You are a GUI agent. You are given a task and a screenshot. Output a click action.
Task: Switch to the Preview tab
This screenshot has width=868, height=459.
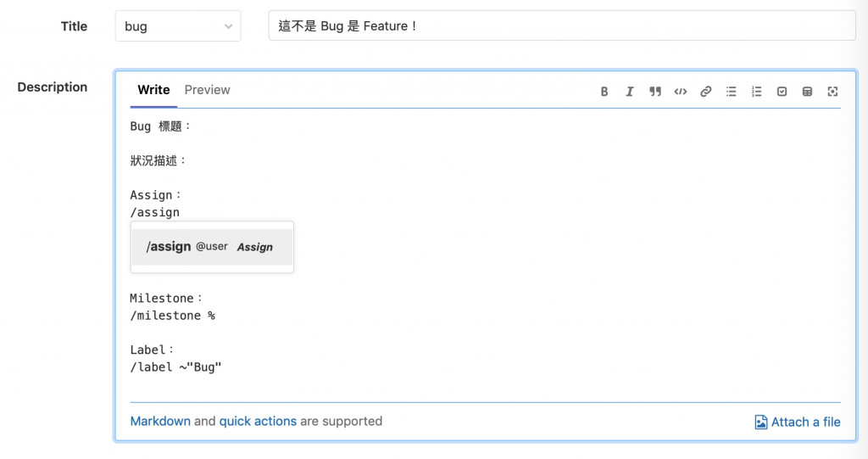[207, 90]
